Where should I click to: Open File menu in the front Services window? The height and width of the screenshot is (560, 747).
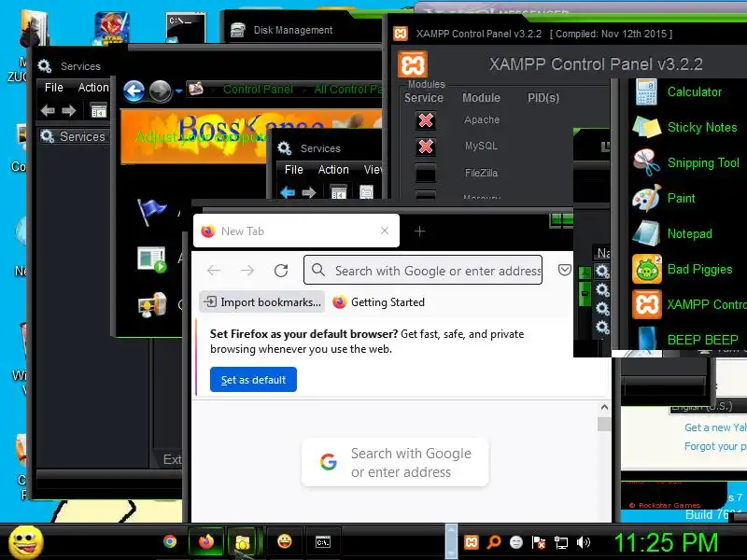point(294,170)
